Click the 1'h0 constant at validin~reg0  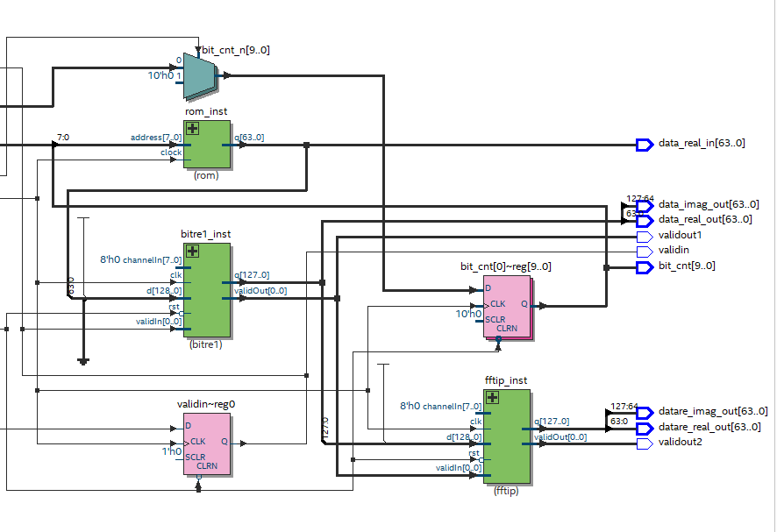tap(172, 451)
